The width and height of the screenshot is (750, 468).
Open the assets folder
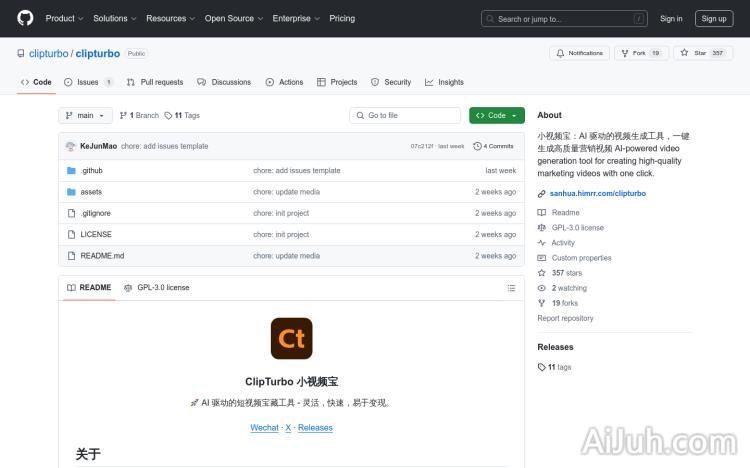[91, 192]
